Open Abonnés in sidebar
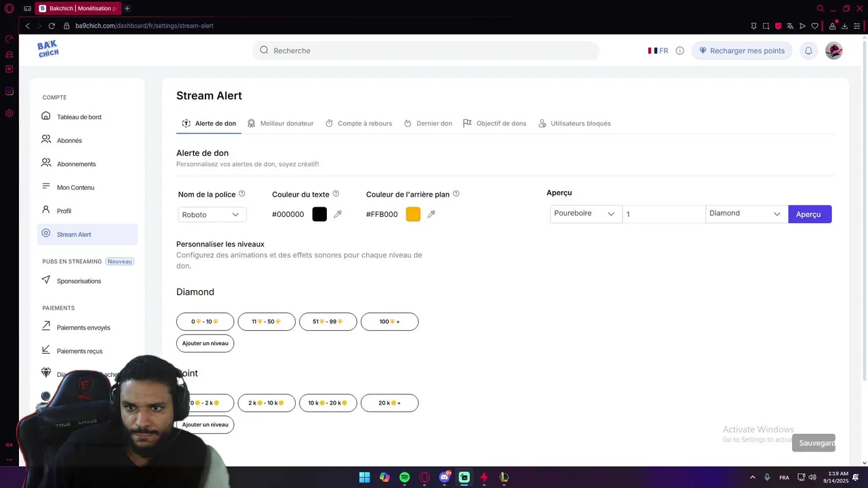 [x=87, y=140]
